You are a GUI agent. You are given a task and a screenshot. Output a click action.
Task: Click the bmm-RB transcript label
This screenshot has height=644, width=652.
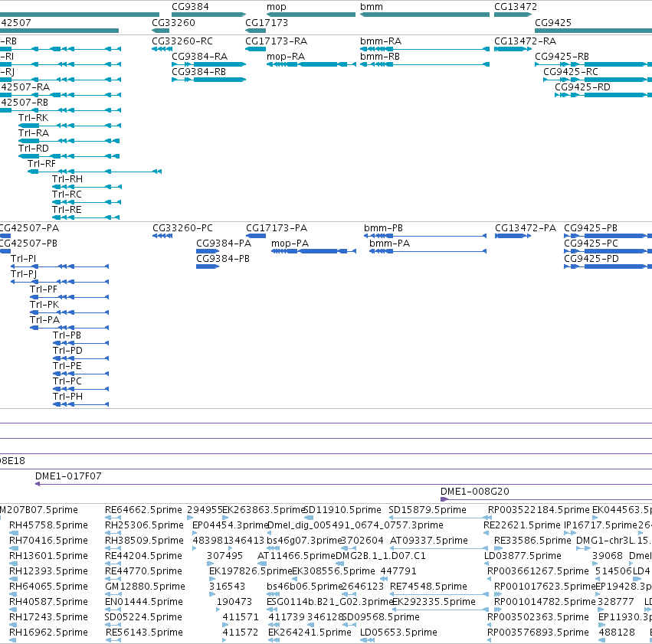pyautogui.click(x=380, y=57)
